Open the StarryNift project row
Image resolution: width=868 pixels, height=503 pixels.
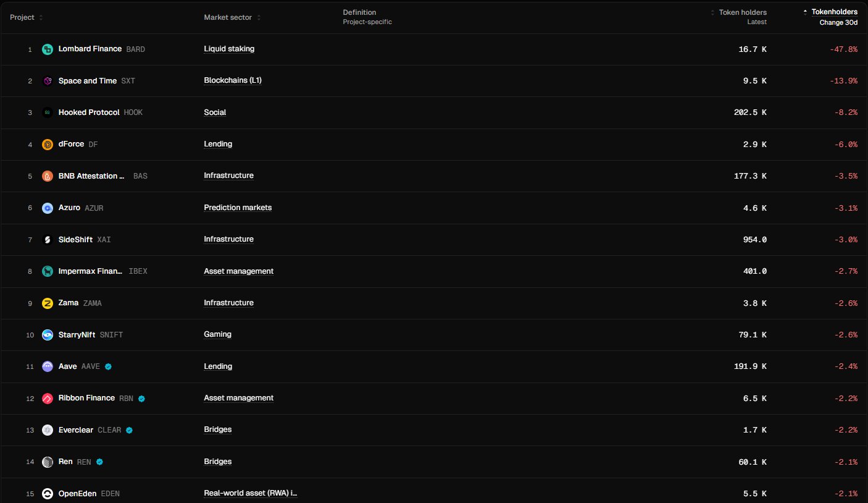pos(77,335)
